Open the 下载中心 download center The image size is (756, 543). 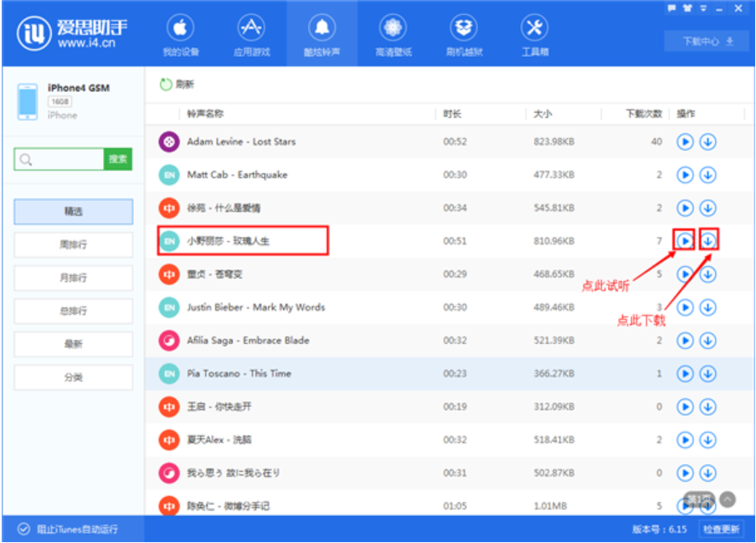tap(707, 41)
